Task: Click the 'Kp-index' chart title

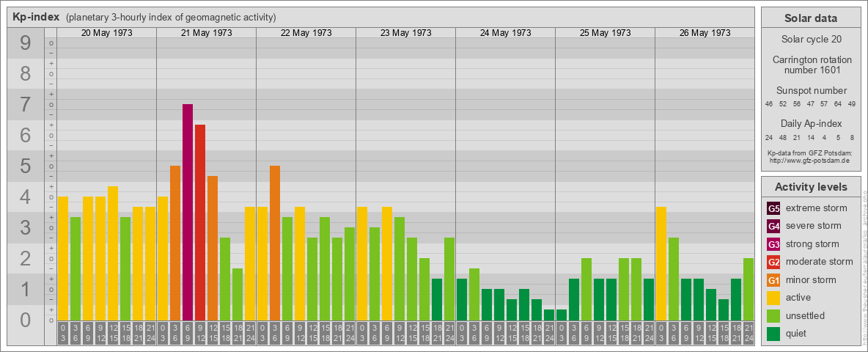Action: point(36,17)
